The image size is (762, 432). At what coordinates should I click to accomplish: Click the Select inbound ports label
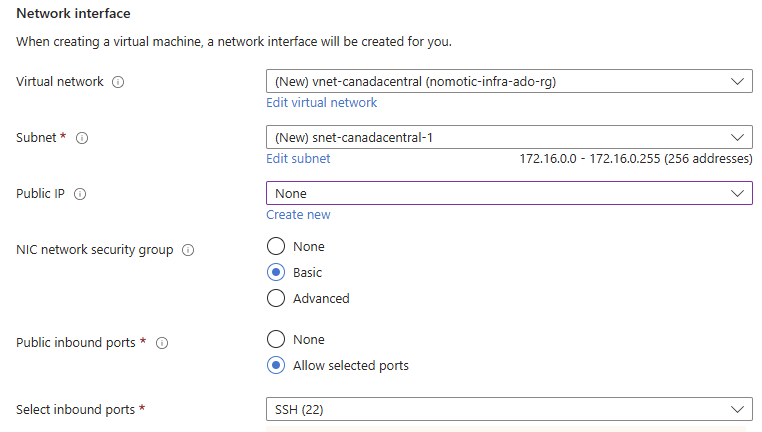click(75, 410)
